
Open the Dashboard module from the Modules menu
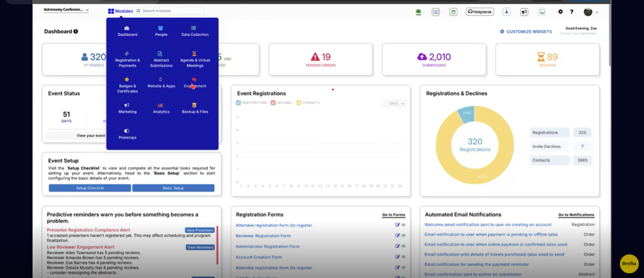[127, 30]
